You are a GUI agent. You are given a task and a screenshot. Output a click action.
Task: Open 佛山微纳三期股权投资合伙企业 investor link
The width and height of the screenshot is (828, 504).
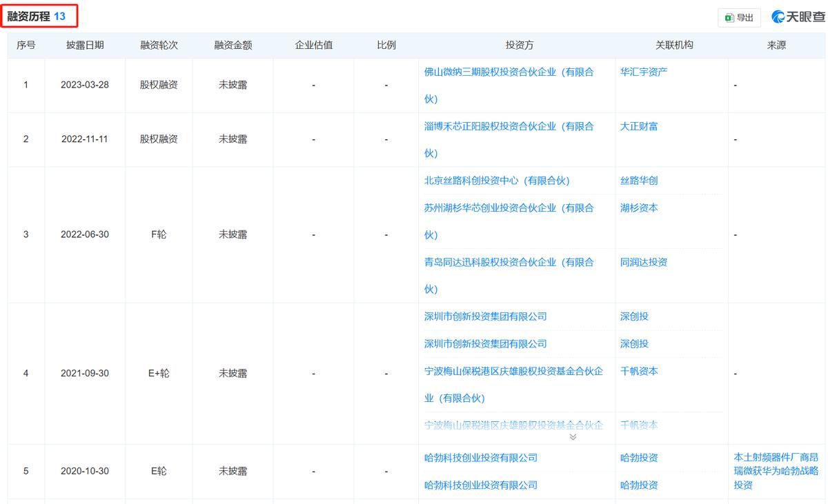point(509,85)
